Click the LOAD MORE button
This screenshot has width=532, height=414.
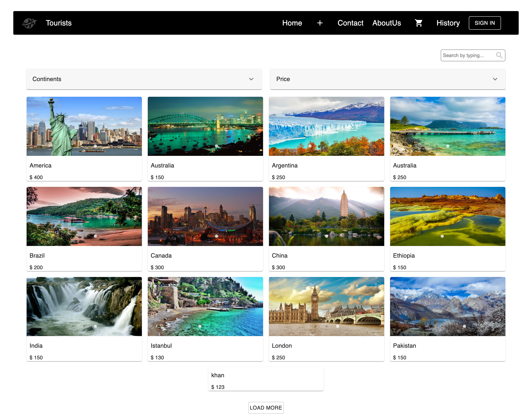[x=266, y=407]
